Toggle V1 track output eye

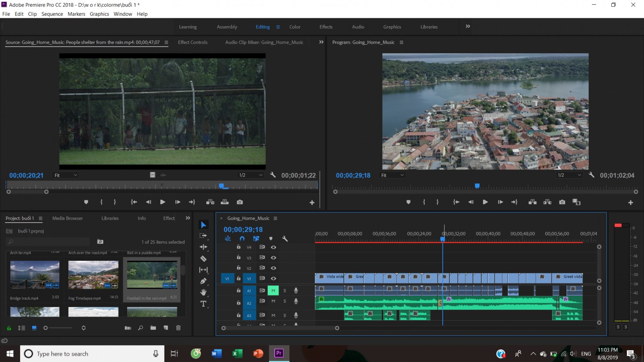(x=273, y=278)
